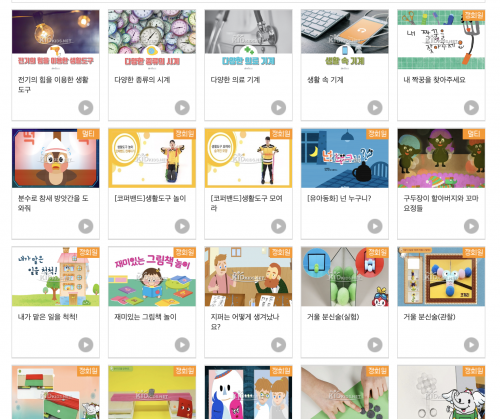Play the 거울 분신술(실험) video
The width and height of the screenshot is (500, 419).
375,345
